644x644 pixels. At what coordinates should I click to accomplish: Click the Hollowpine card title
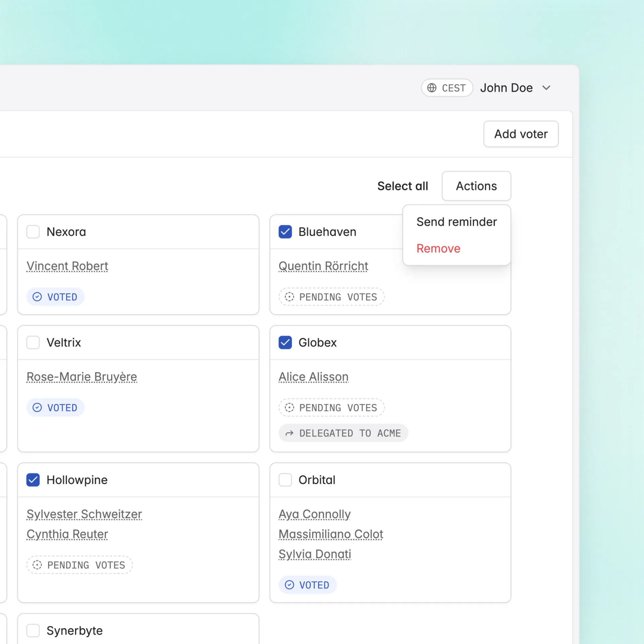(x=77, y=480)
